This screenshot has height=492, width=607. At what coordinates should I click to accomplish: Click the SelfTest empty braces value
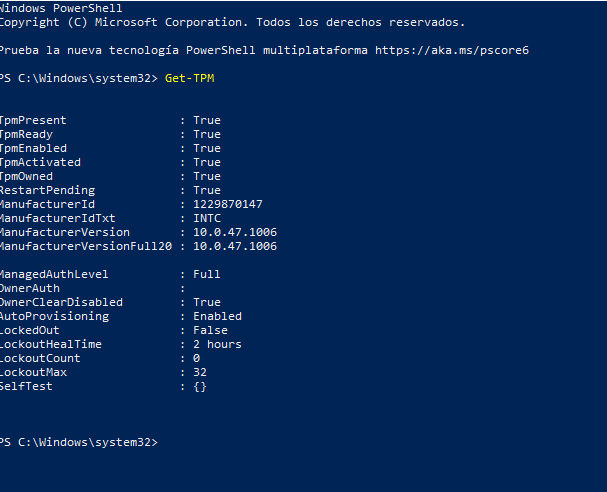200,386
